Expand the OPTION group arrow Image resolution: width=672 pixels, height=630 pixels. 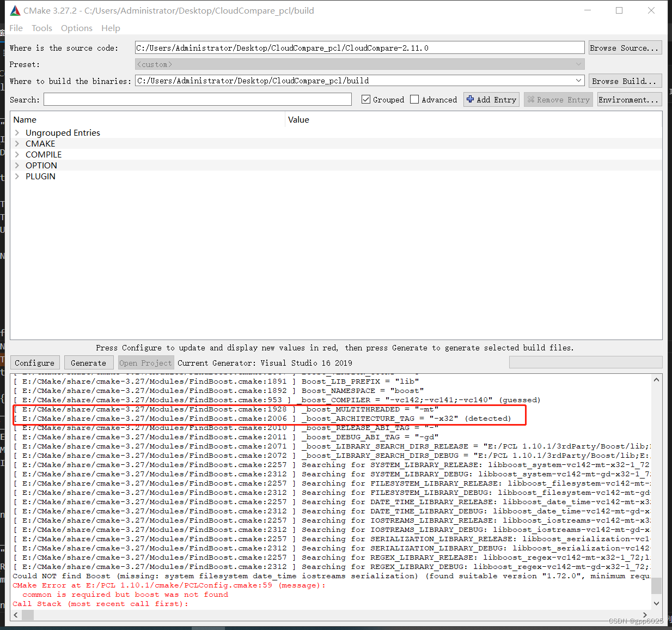point(17,165)
